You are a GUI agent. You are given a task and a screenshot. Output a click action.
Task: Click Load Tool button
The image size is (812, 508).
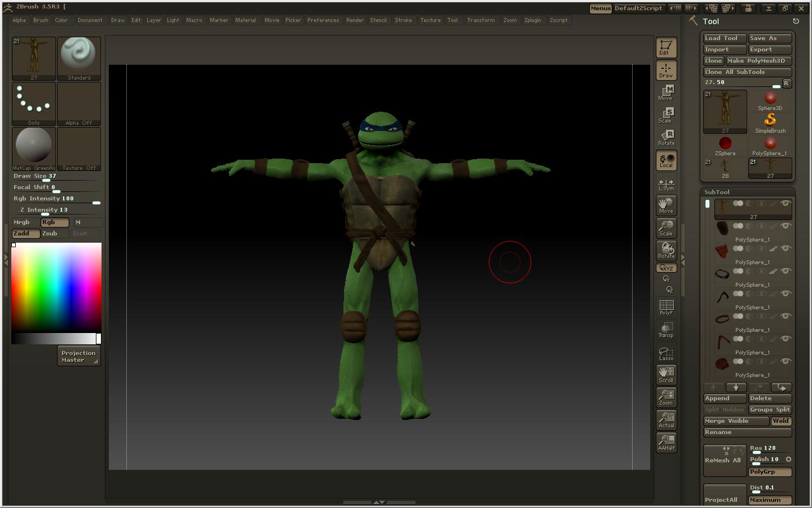coord(725,38)
